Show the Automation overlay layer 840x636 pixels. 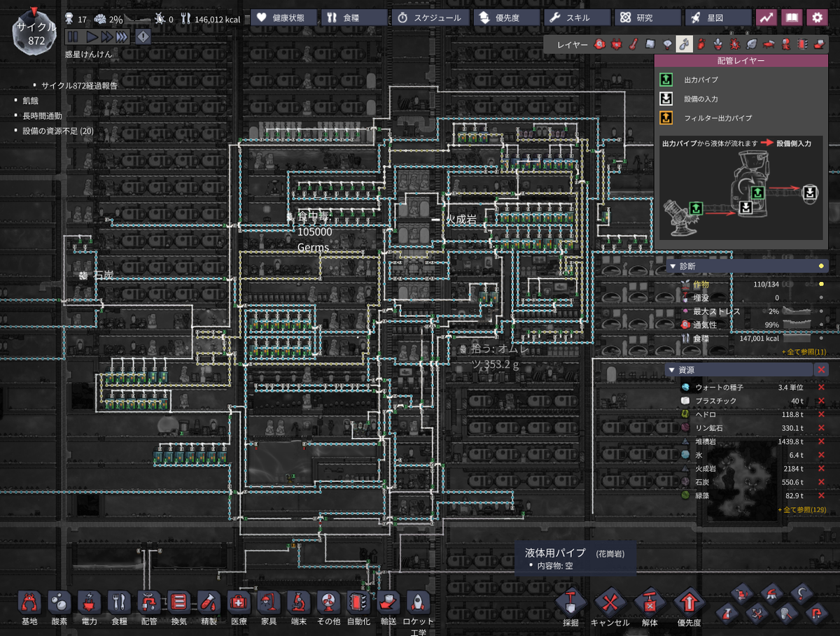pos(802,44)
